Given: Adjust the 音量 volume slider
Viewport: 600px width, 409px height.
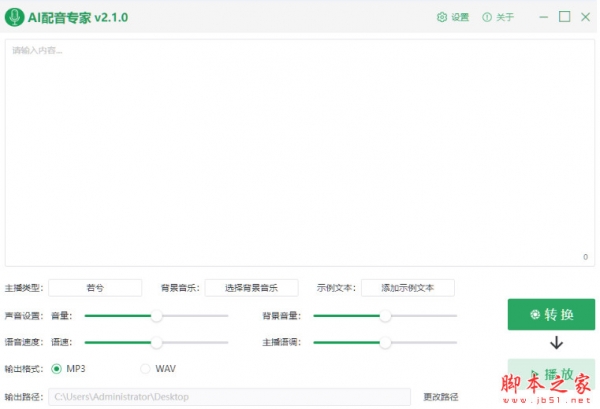Looking at the screenshot, I should coord(157,316).
